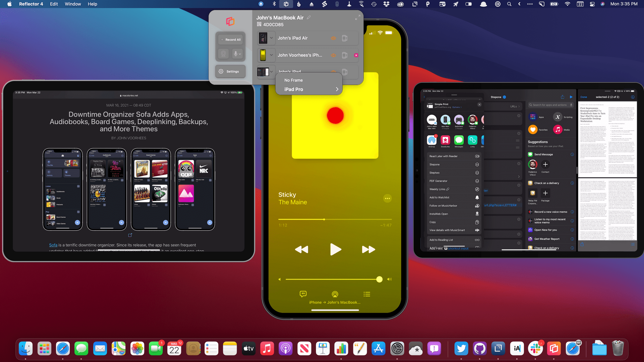Toggle device frame icon for John's iPad Air

click(x=345, y=38)
